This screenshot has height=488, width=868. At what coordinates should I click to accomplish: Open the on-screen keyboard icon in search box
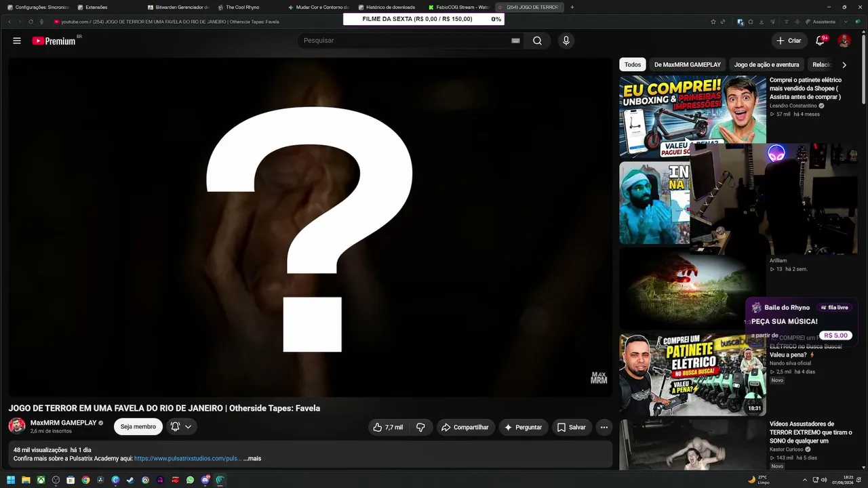515,41
